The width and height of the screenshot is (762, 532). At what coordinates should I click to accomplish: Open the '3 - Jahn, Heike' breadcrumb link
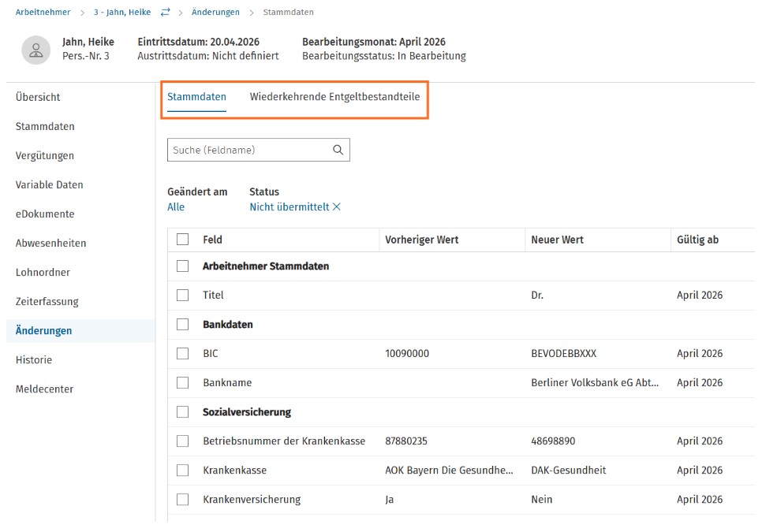[122, 12]
